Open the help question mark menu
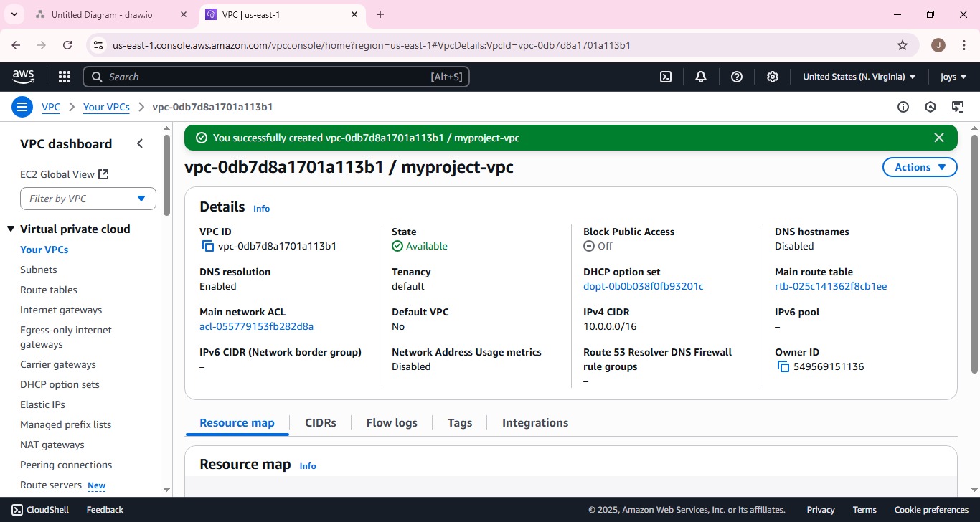This screenshot has height=522, width=980. coord(737,77)
